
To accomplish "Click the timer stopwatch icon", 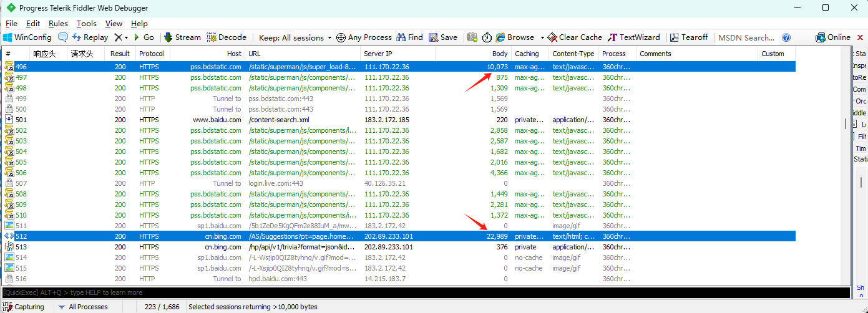I will pyautogui.click(x=487, y=37).
